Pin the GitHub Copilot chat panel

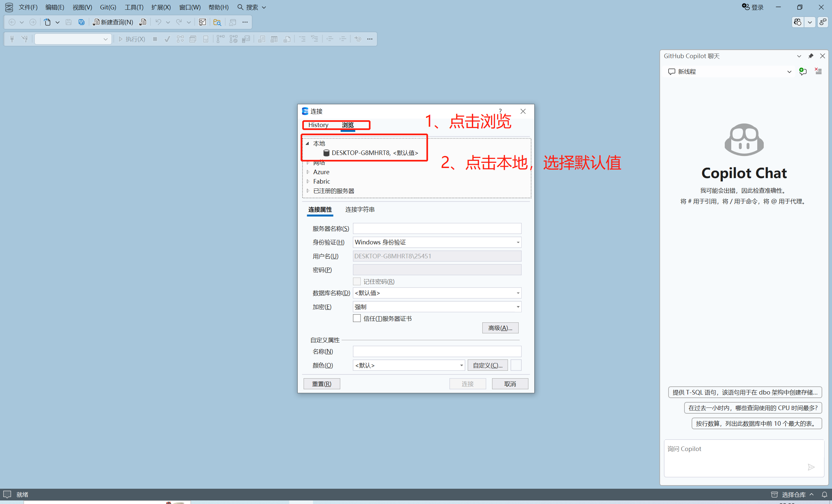click(x=811, y=56)
